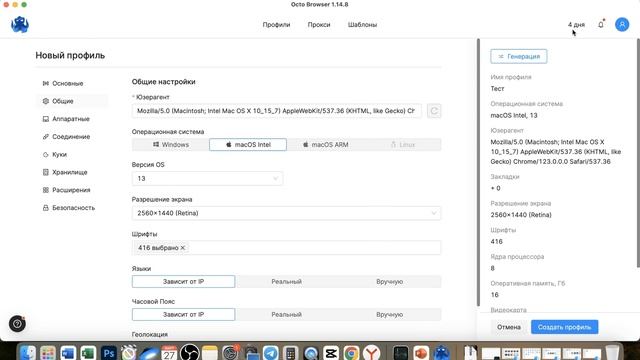
Task: Launch Photoshop from the dock
Action: [x=108, y=353]
